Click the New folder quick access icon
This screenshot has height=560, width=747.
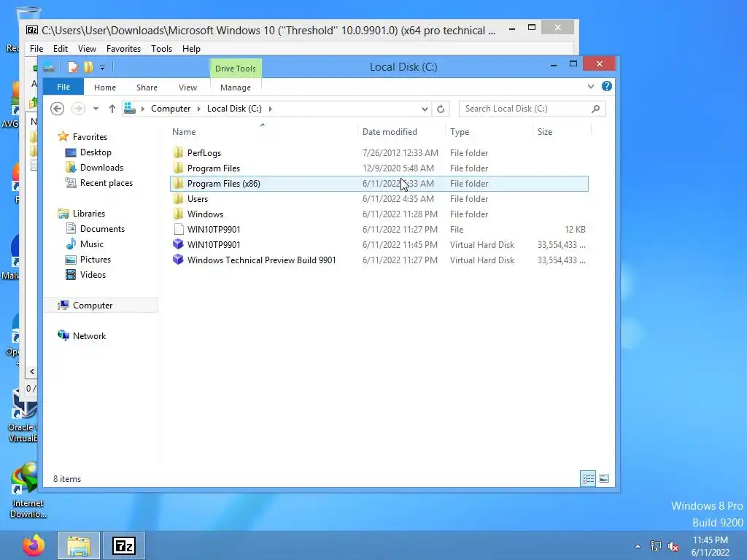88,67
